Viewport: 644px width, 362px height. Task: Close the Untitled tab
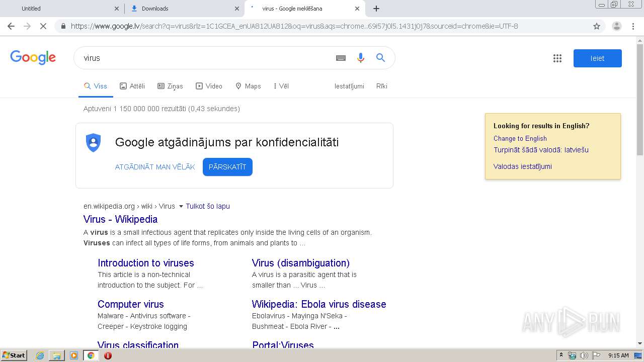tap(117, 9)
